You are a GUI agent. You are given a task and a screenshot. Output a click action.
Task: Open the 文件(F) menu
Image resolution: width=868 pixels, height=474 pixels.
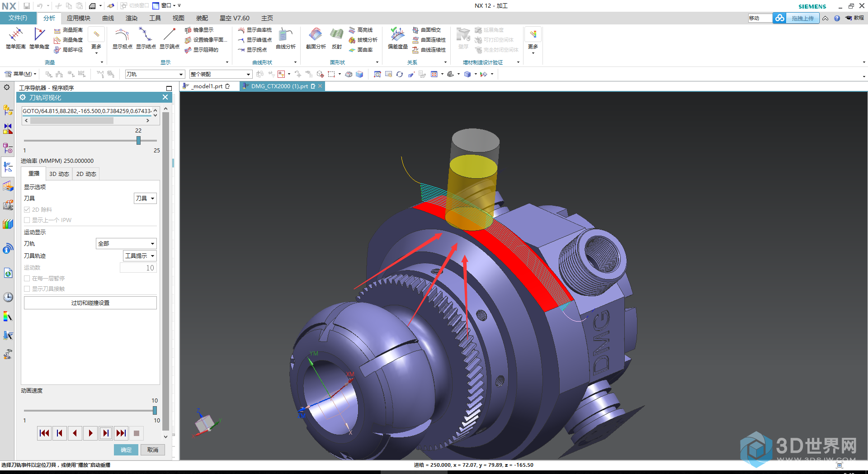point(18,18)
